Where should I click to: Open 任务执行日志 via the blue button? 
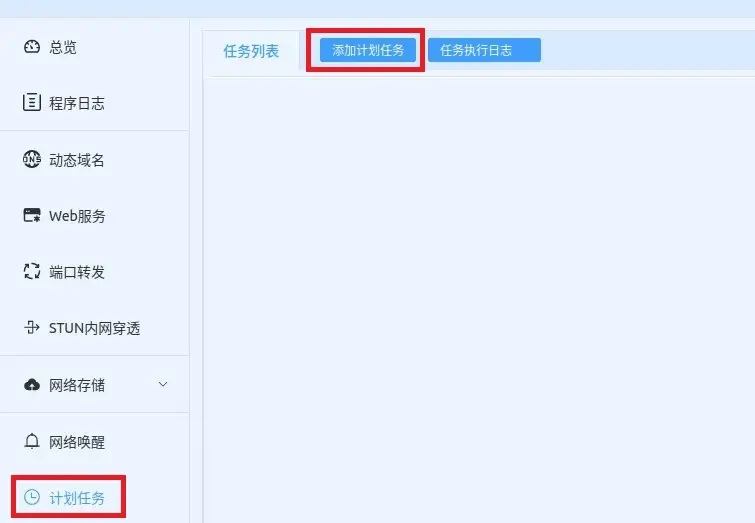click(x=484, y=50)
